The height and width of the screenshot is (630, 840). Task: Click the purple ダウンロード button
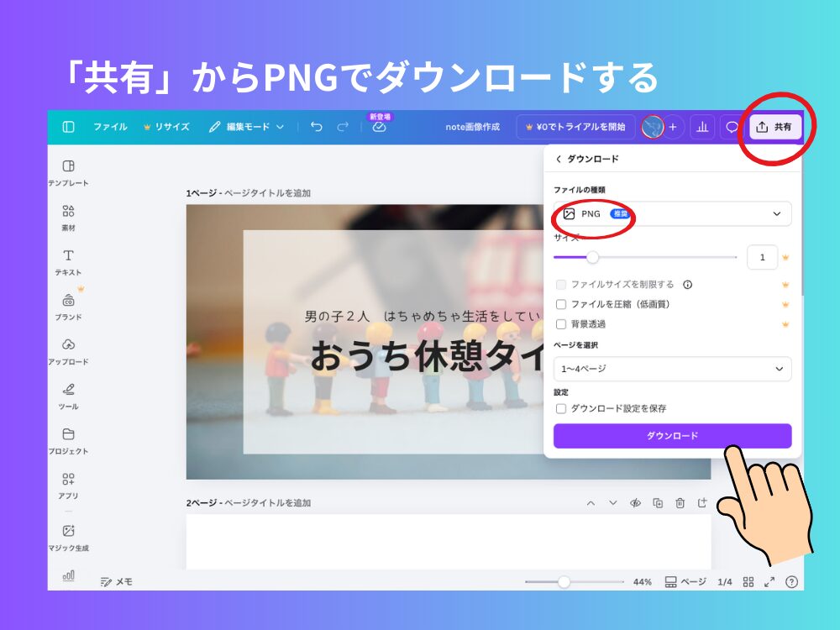pyautogui.click(x=672, y=436)
